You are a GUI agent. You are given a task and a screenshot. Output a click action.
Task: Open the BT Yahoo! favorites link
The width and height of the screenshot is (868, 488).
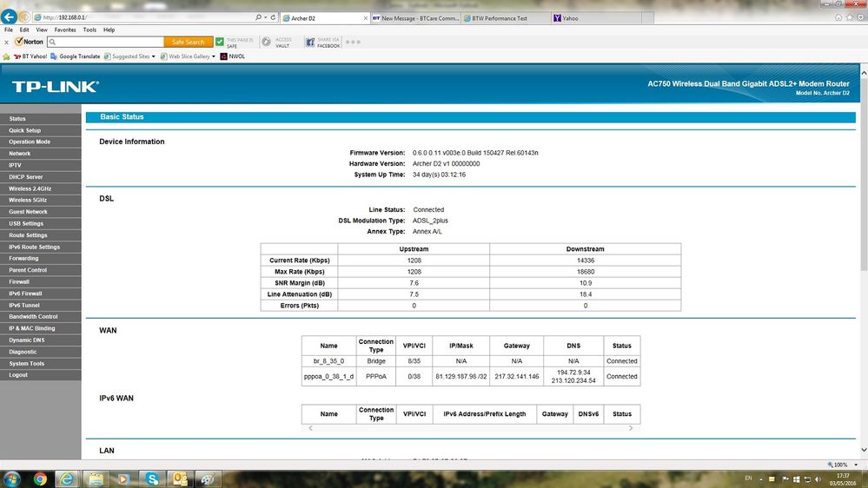pos(30,56)
